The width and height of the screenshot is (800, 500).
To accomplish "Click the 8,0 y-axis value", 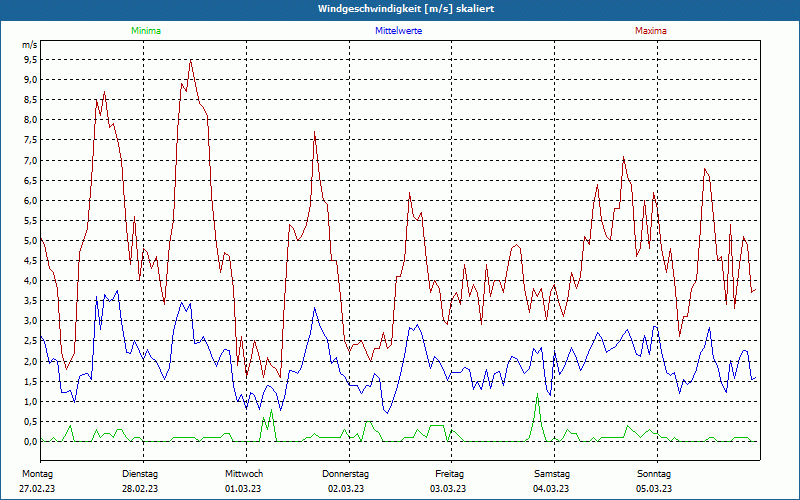I will tap(31, 120).
